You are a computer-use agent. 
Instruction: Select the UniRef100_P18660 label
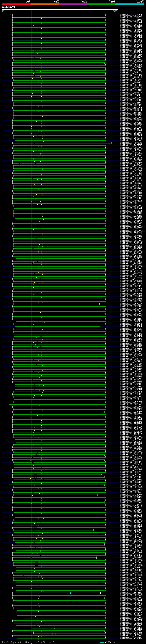[131, 103]
